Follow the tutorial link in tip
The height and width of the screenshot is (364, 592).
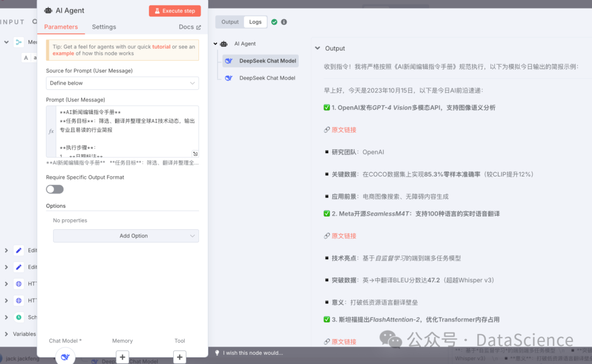click(161, 47)
